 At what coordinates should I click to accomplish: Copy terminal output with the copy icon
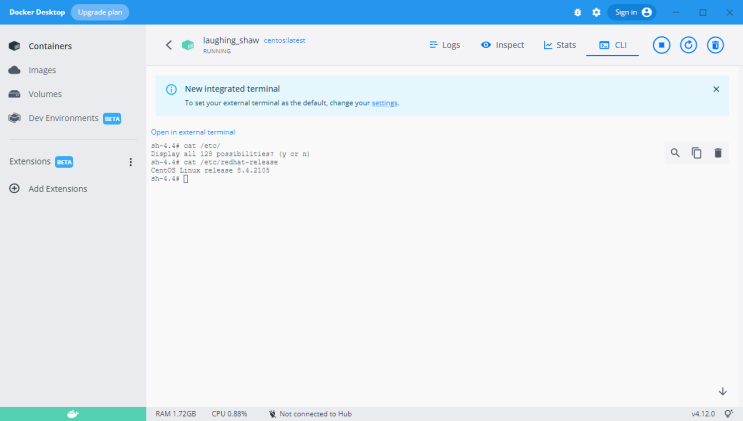pyautogui.click(x=697, y=153)
